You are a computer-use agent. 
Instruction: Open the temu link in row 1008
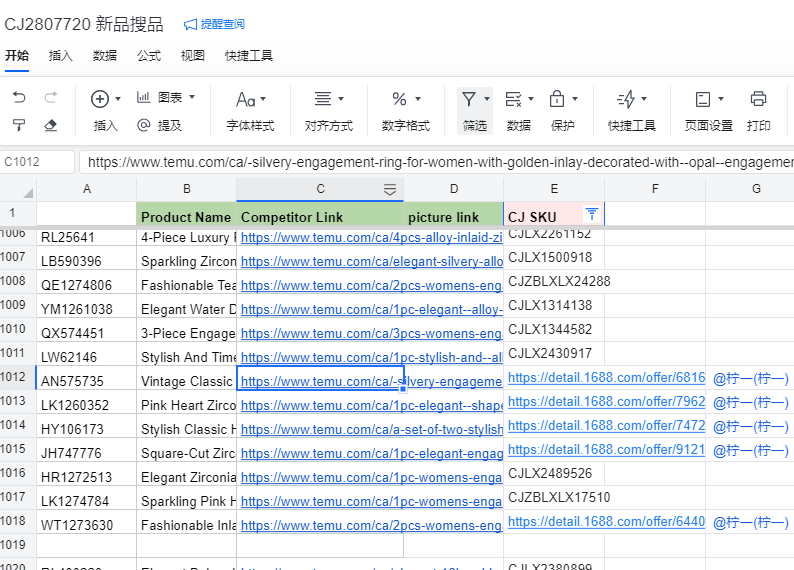[371, 286]
